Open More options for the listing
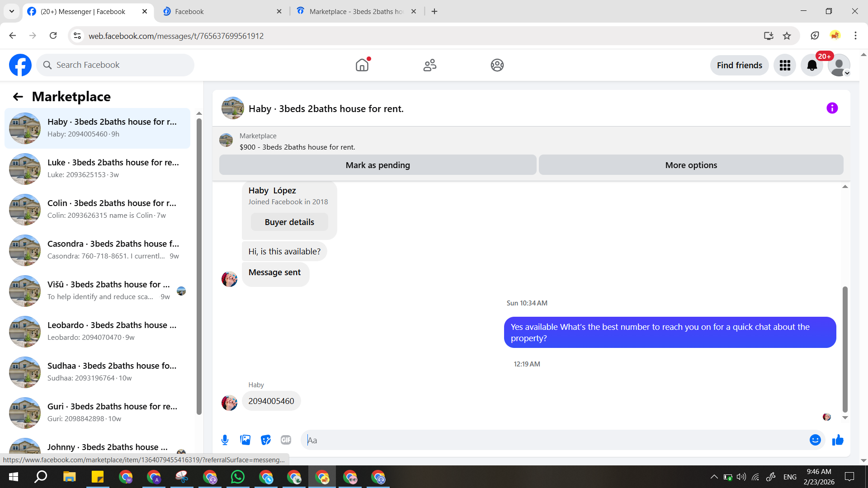868x488 pixels. pyautogui.click(x=691, y=165)
